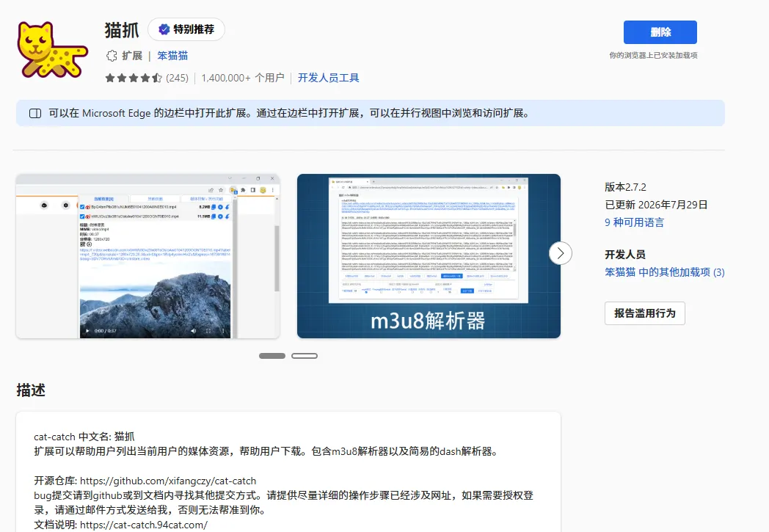Viewport: 769px width, 532px height.
Task: Click the 删除 remove button
Action: coord(660,32)
